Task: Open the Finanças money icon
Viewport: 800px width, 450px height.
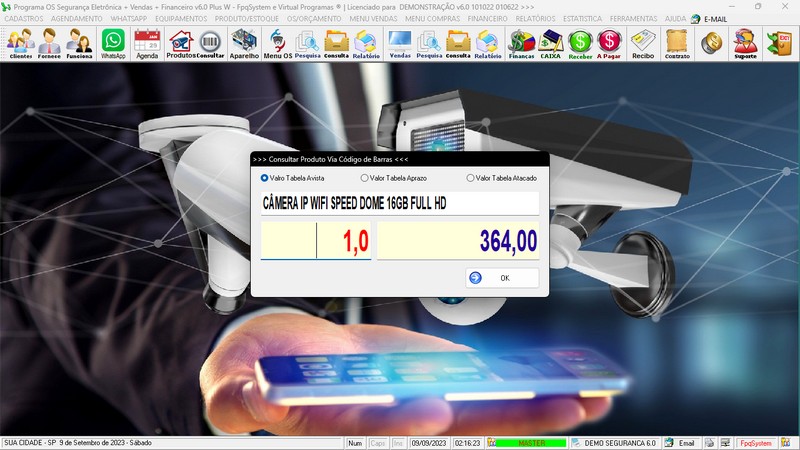Action: tap(521, 43)
